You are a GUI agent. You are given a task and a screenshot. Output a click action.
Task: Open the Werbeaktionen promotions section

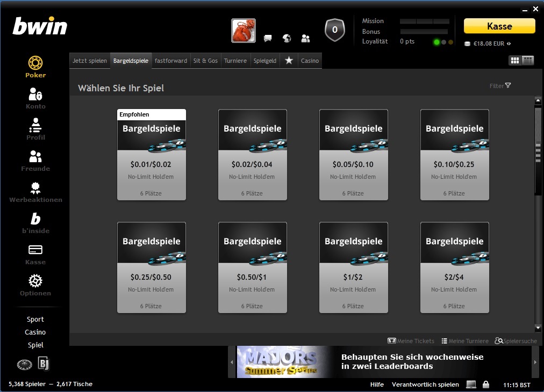coord(35,192)
